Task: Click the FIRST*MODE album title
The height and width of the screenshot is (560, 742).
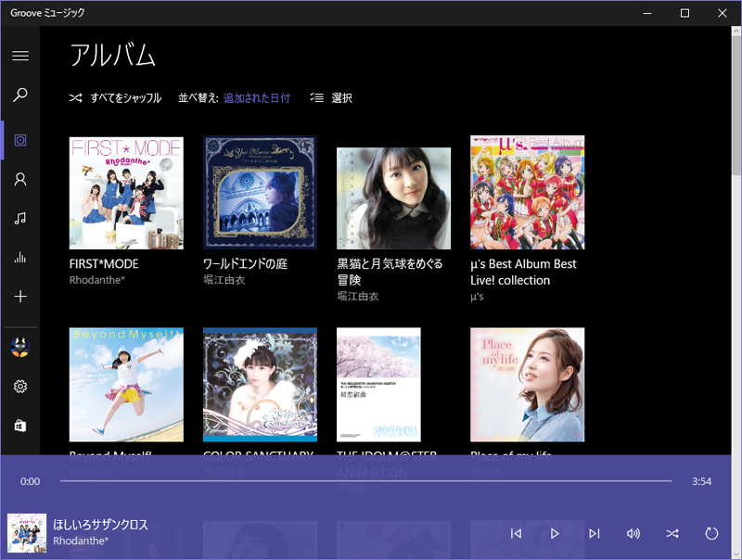Action: pos(104,264)
